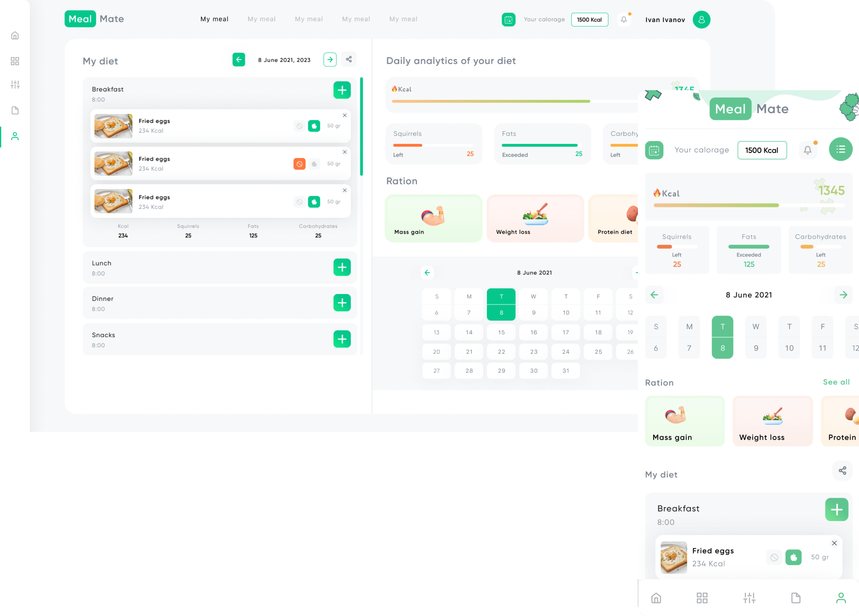Select the My meal first tab
859x616 pixels.
214,19
